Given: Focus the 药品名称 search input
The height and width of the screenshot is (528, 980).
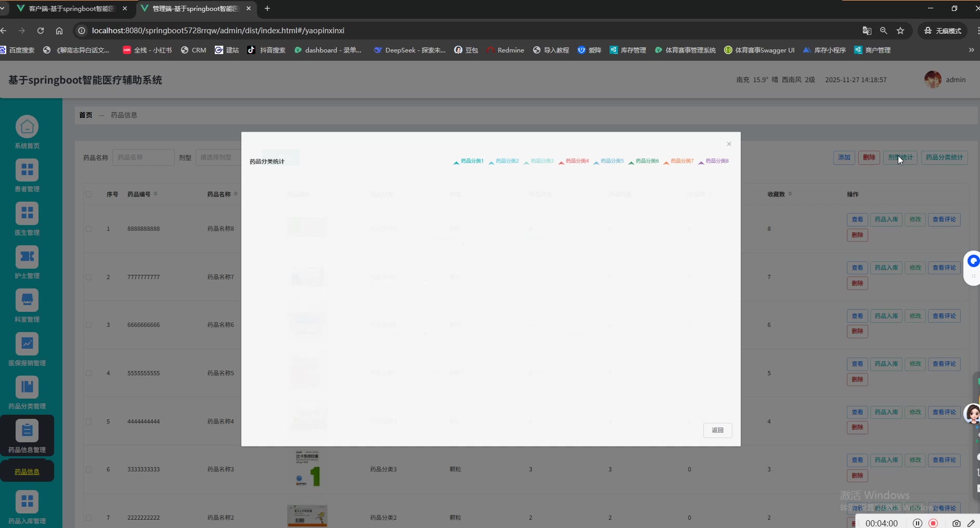Looking at the screenshot, I should (x=144, y=157).
